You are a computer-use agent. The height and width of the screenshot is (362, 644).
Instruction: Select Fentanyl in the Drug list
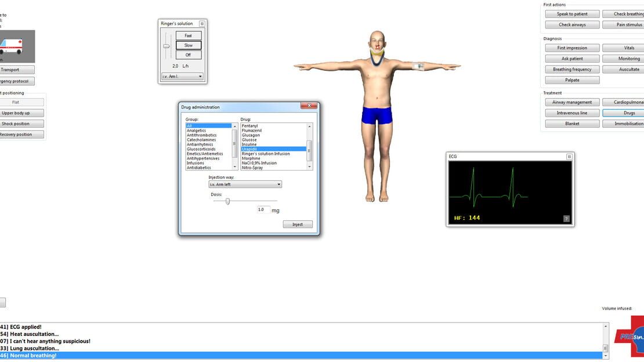(249, 126)
